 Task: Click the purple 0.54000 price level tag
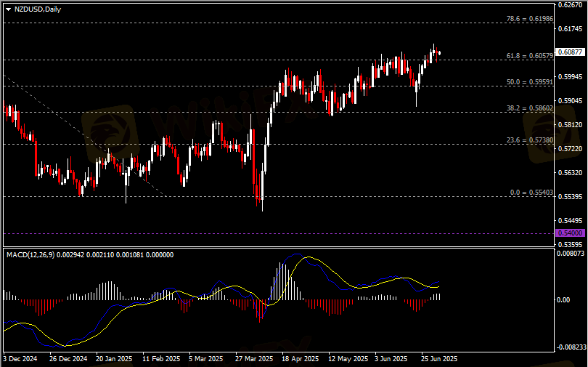tap(570, 233)
